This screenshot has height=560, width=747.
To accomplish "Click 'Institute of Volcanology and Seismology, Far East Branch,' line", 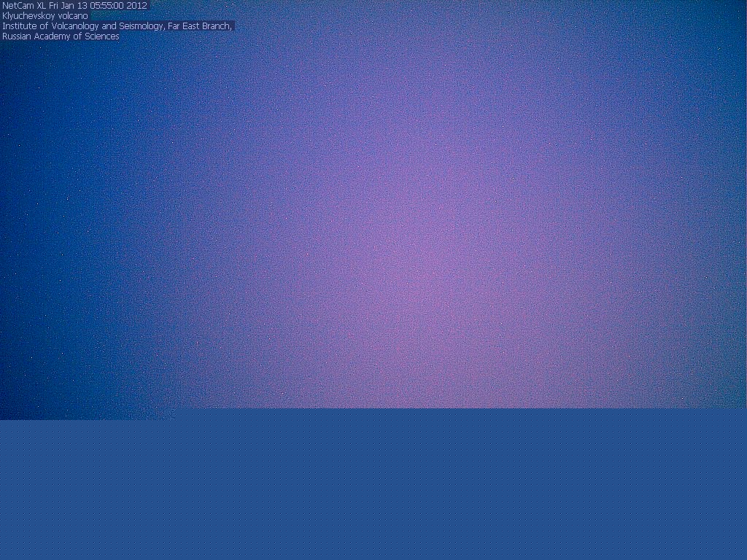I will click(117, 26).
